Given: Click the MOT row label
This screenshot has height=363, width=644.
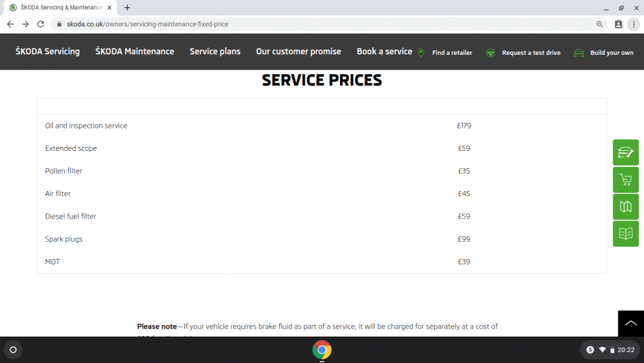Looking at the screenshot, I should (52, 262).
